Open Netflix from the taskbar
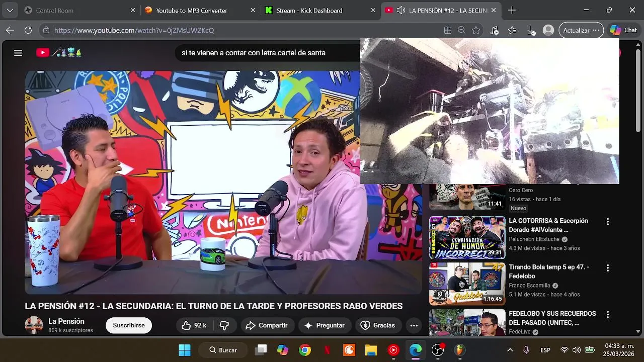This screenshot has height=362, width=644. coord(327,350)
